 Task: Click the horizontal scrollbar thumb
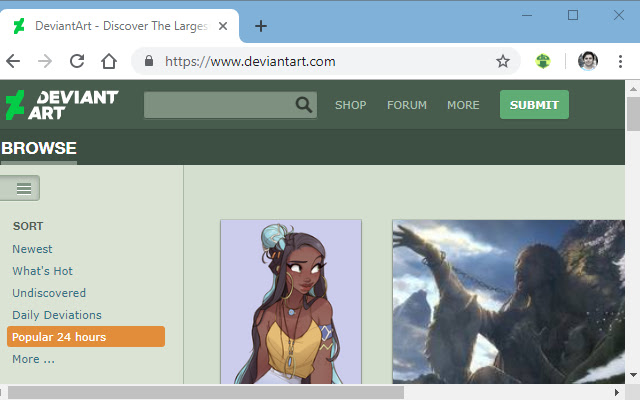(x=206, y=393)
